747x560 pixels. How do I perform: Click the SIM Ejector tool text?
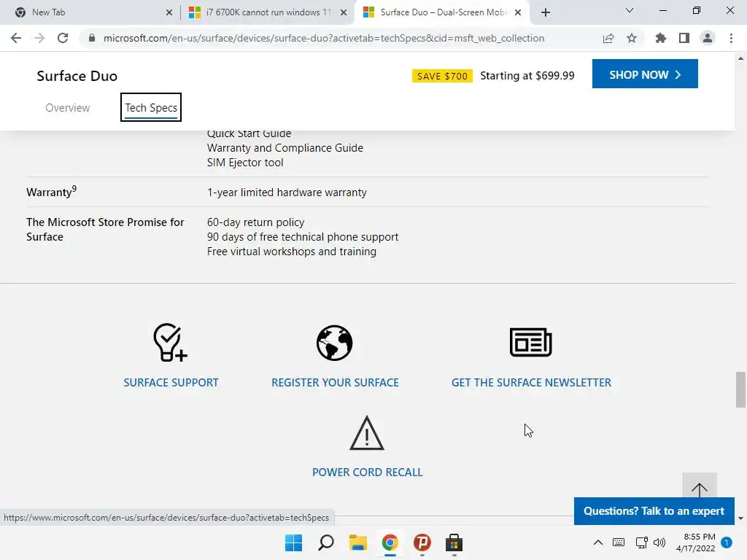coord(245,163)
